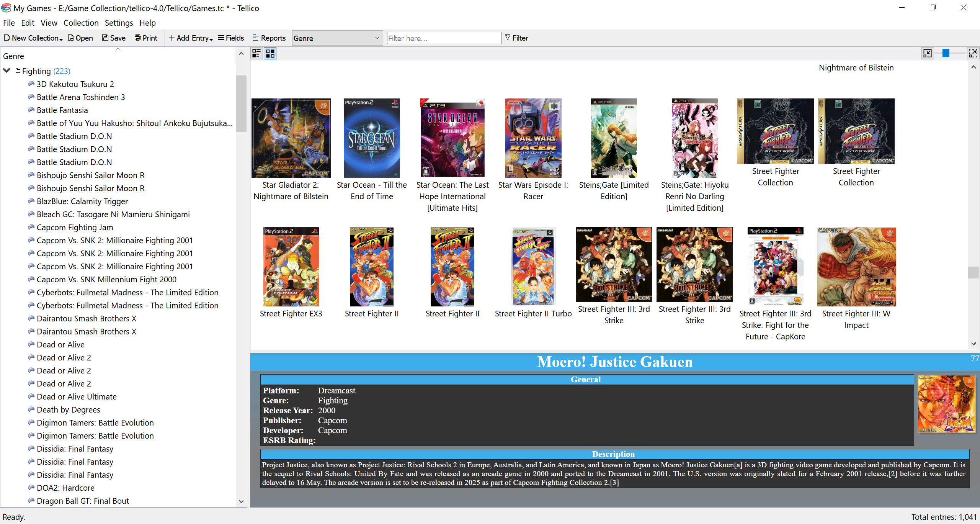Open the Fields editor
980x524 pixels.
(231, 38)
